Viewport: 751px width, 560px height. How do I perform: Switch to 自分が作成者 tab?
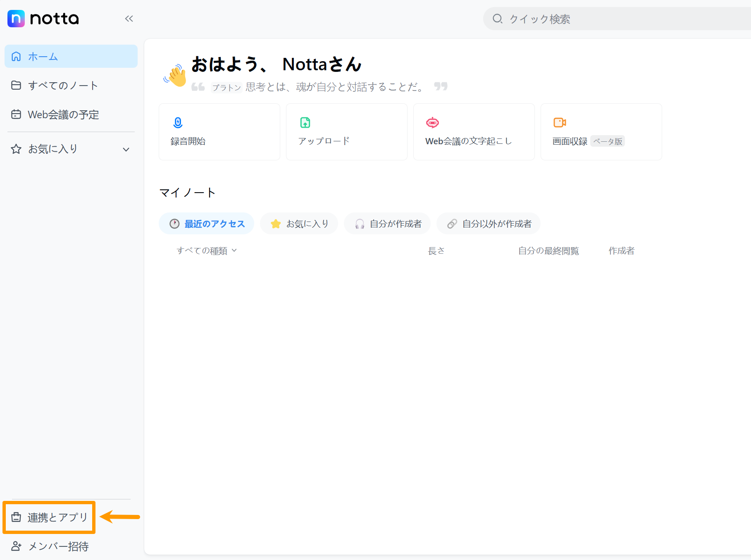[x=387, y=224]
